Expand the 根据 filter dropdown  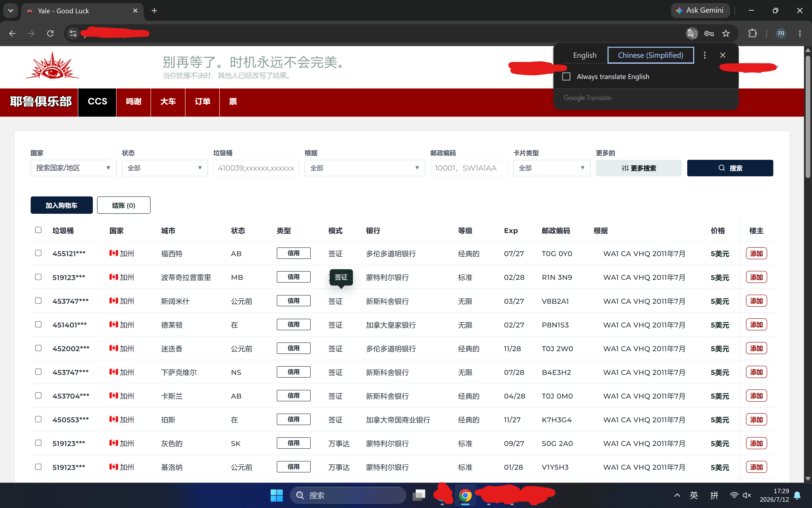pyautogui.click(x=365, y=168)
